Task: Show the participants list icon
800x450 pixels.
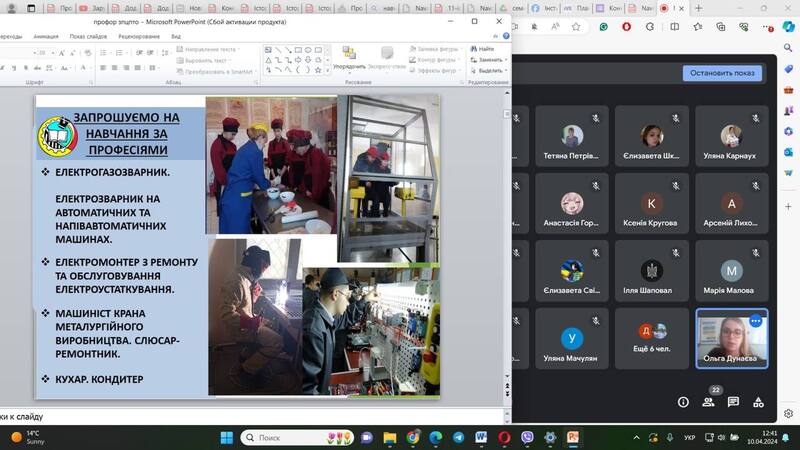Action: (x=708, y=403)
